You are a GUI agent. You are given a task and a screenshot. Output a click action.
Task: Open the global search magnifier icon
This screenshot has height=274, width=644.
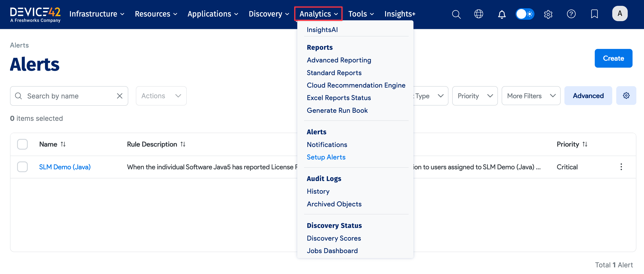click(456, 14)
